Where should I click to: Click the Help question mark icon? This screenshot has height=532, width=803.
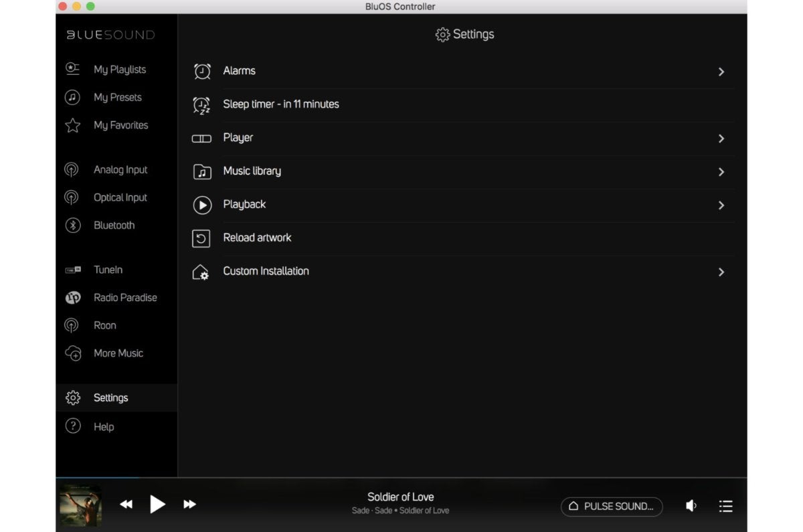72,426
